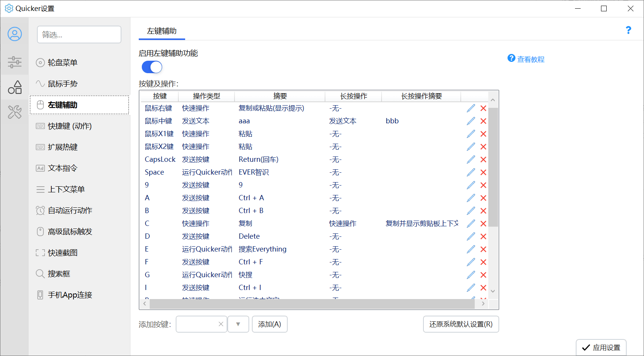The height and width of the screenshot is (356, 644).
Task: Open the 添加按键 dropdown arrow
Action: [x=238, y=324]
